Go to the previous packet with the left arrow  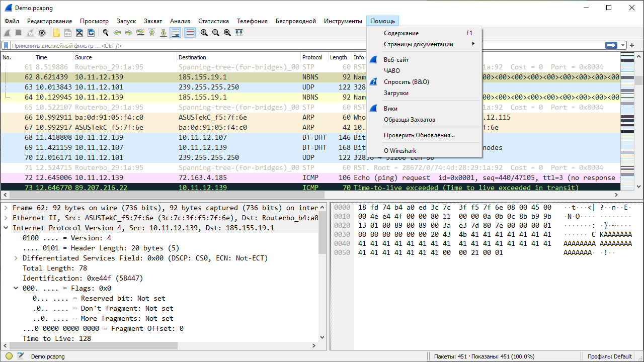pyautogui.click(x=117, y=33)
